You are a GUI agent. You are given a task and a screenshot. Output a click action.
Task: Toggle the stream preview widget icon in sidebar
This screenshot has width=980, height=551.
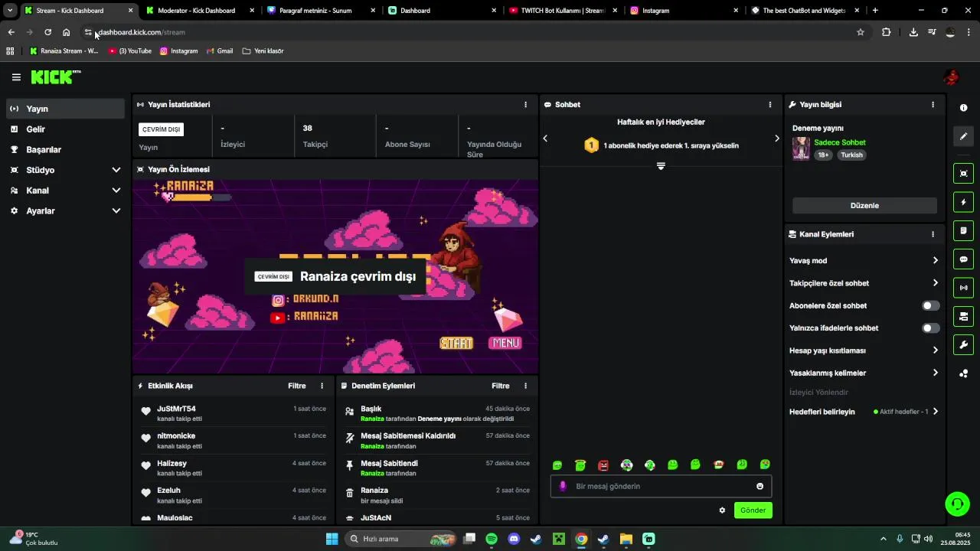coord(964,174)
